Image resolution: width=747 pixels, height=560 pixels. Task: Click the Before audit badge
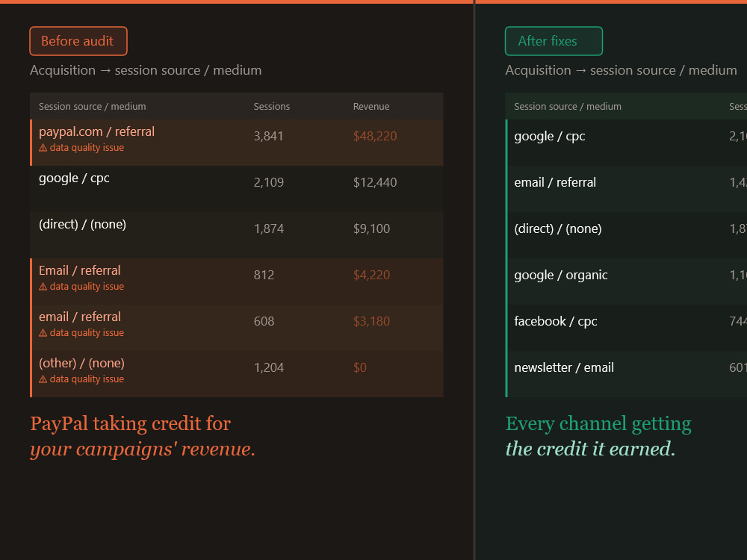tap(78, 41)
